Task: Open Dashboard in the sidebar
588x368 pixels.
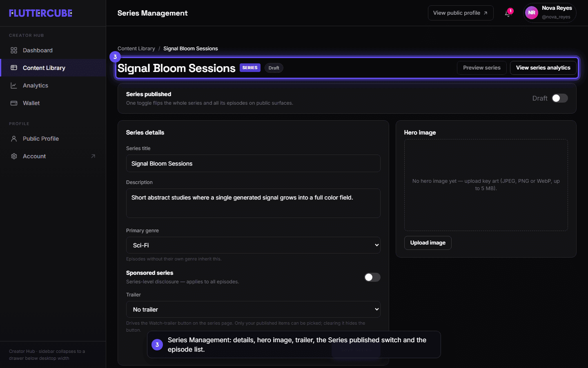Action: [x=53, y=50]
